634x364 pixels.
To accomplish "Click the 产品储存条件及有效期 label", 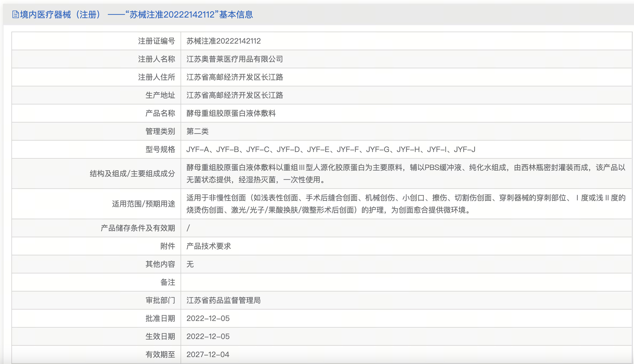I will [138, 228].
